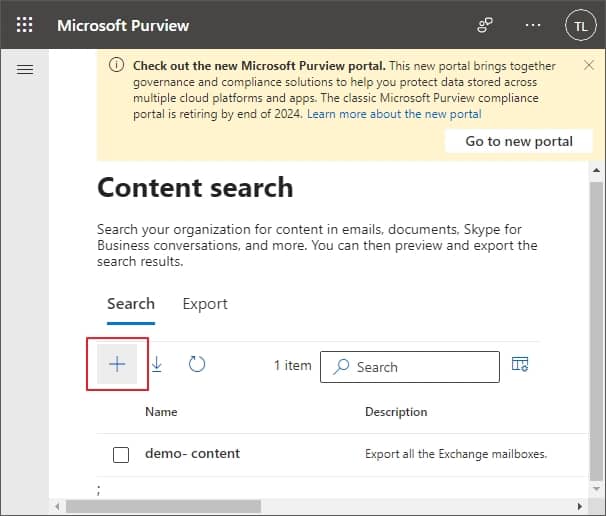This screenshot has width=606, height=516.
Task: Open the TL account profile avatar
Action: click(580, 26)
